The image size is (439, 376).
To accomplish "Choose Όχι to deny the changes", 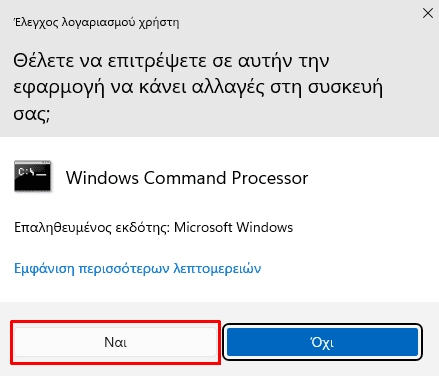I will pyautogui.click(x=322, y=342).
